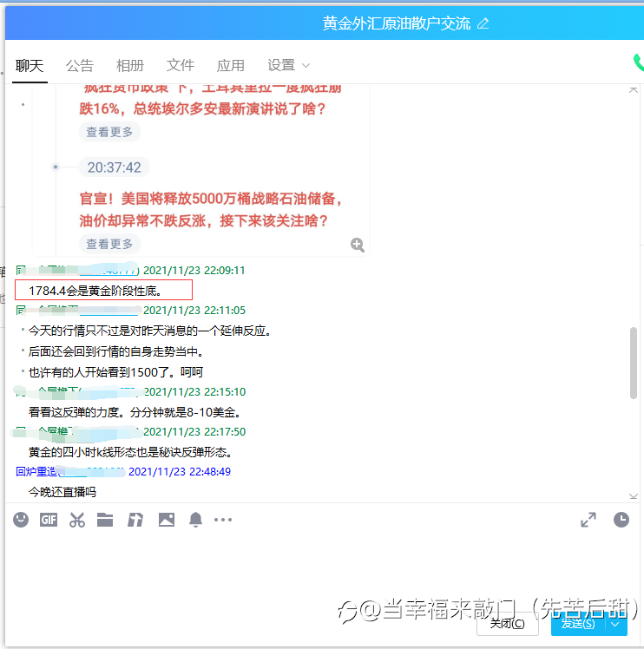Click the 发送(S) button
Viewport: 644px width, 649px height.
point(578,624)
